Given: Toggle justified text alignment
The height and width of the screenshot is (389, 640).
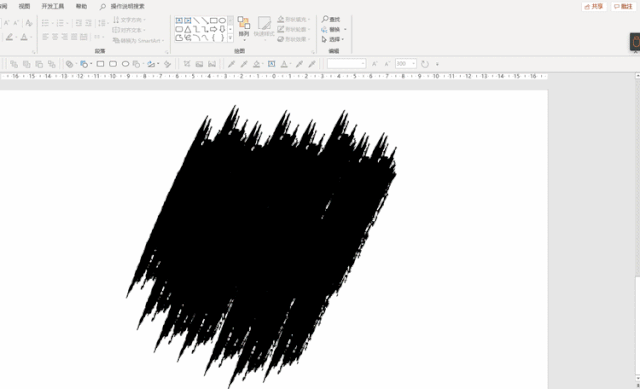Looking at the screenshot, I should [x=74, y=37].
